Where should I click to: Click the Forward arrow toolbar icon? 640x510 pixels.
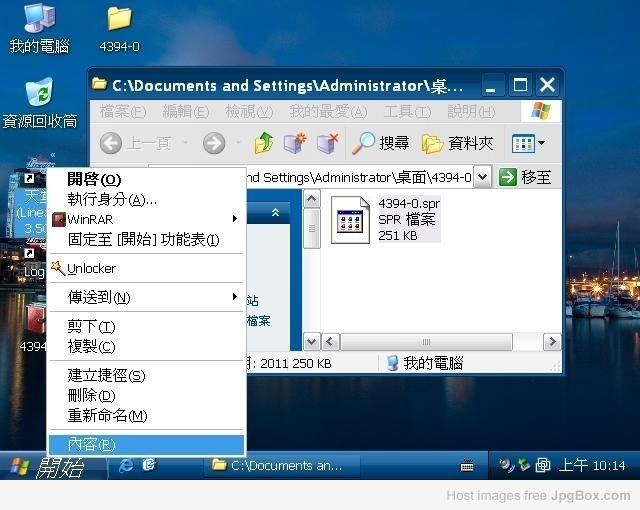(x=213, y=144)
